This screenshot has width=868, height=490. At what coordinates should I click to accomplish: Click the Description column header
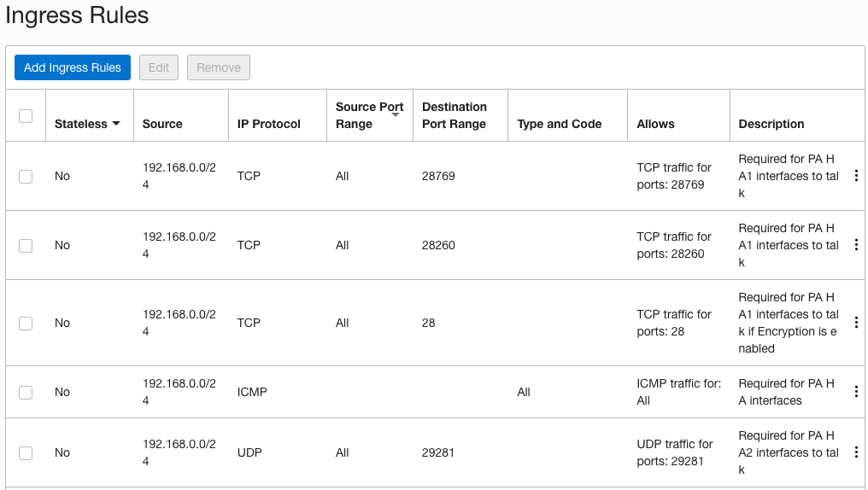[771, 124]
